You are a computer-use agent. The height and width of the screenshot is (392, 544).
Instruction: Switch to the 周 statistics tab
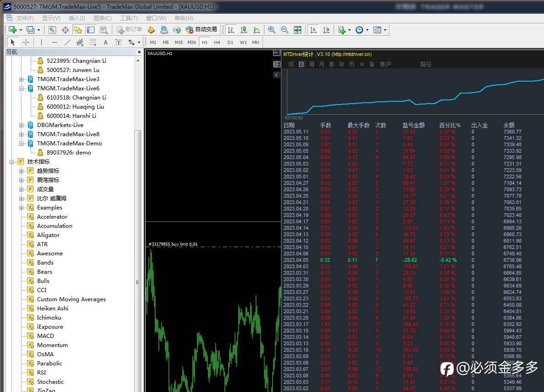[312, 65]
